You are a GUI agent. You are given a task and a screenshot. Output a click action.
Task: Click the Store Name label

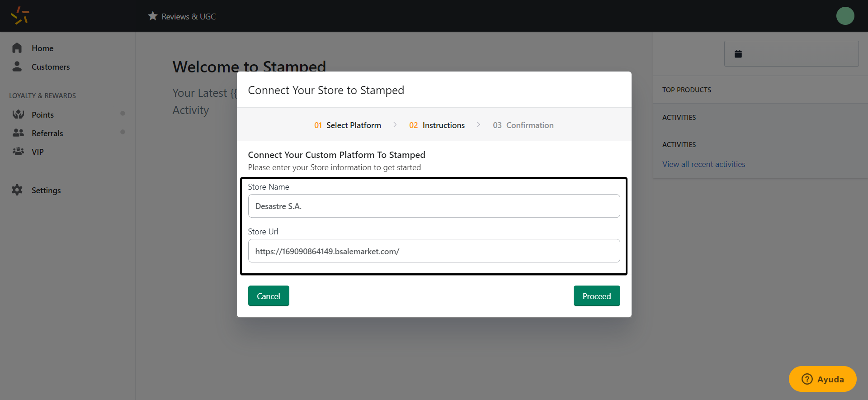[x=269, y=187]
